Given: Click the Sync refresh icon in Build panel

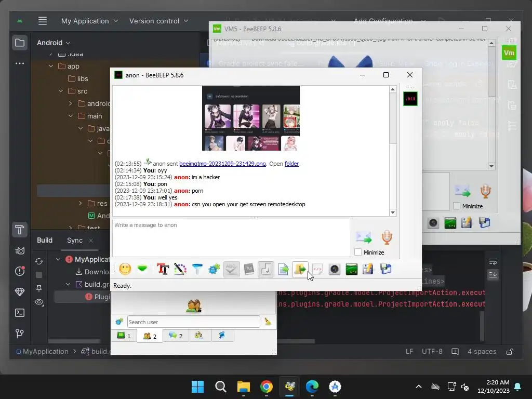Looking at the screenshot, I should [39, 261].
